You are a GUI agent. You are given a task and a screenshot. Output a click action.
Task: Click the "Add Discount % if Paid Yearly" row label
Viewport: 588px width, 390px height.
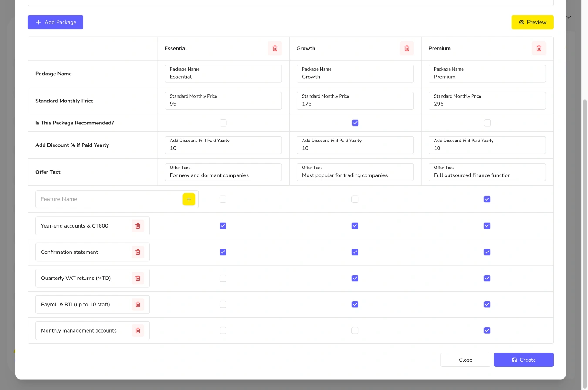pos(72,145)
